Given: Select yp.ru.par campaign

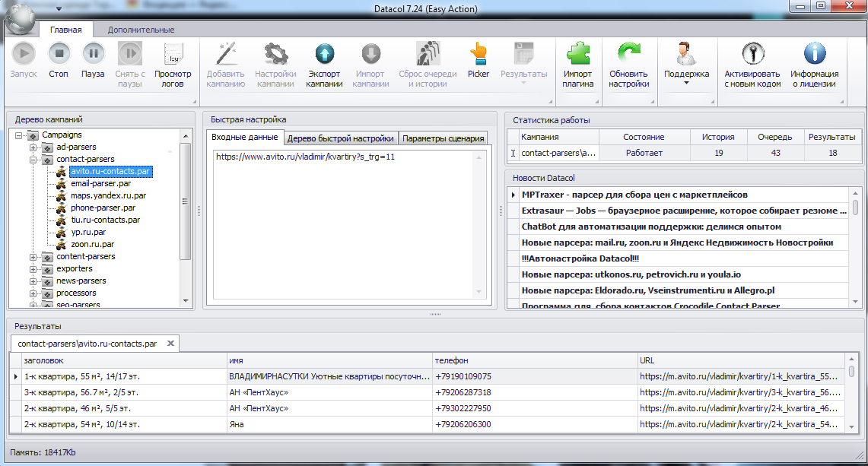Looking at the screenshot, I should [x=88, y=233].
